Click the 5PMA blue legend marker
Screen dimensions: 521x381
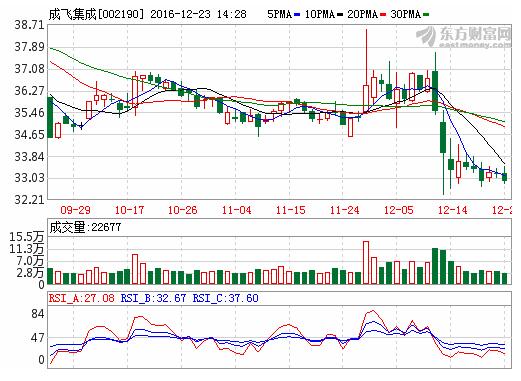297,14
